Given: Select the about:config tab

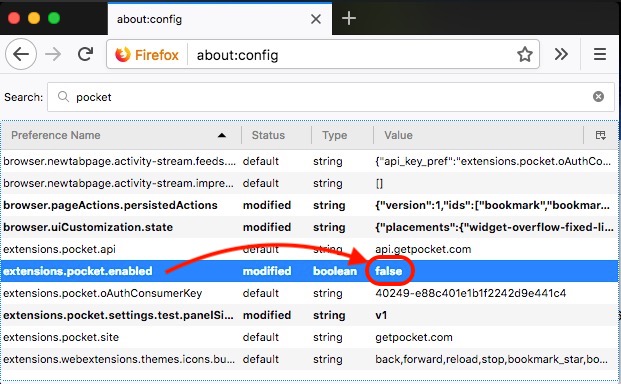Looking at the screenshot, I should pyautogui.click(x=220, y=19).
